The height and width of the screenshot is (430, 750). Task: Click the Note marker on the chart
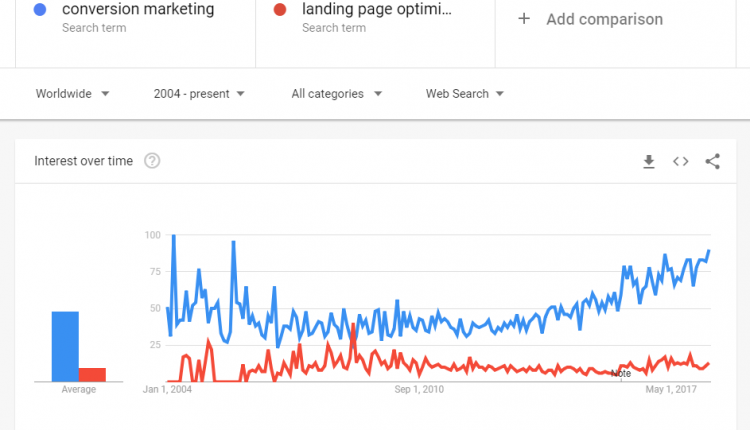coord(621,373)
